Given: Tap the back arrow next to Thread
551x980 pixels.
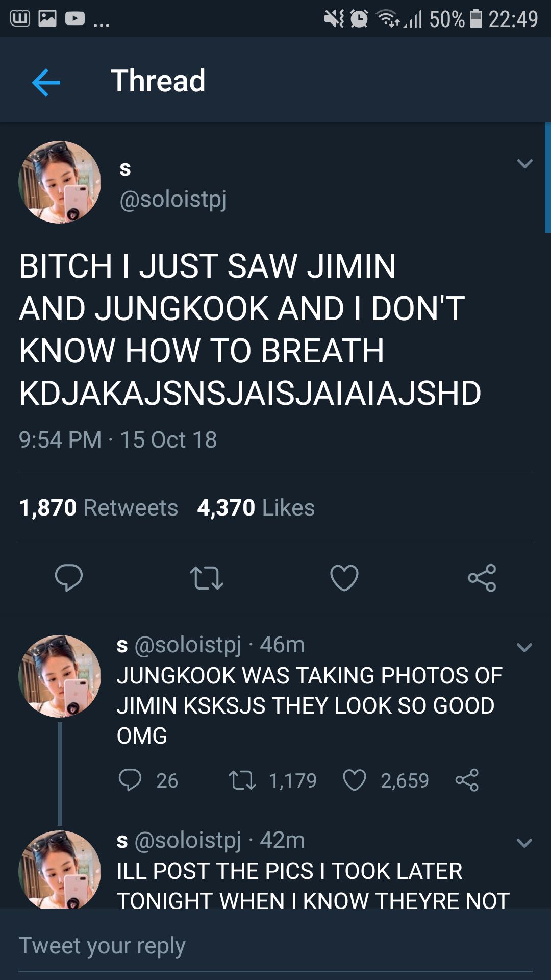Looking at the screenshot, I should pyautogui.click(x=46, y=82).
